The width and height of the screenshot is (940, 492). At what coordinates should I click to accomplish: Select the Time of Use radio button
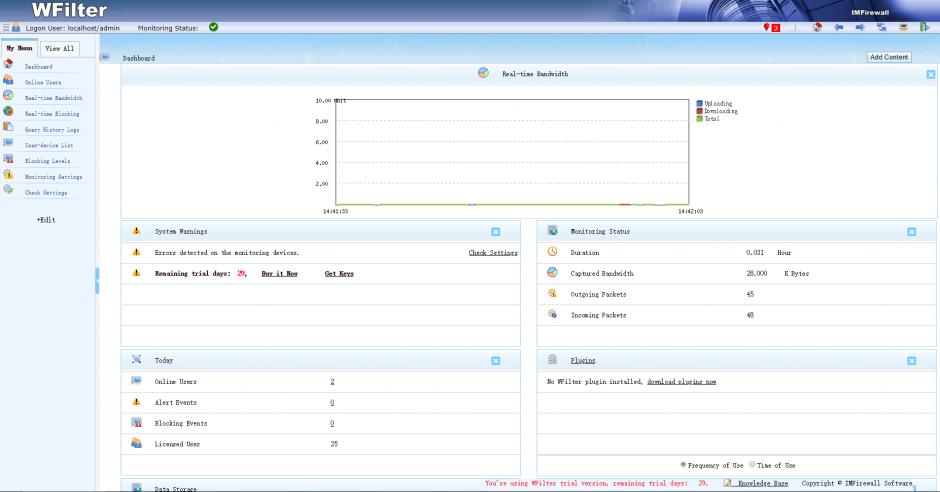pos(752,464)
